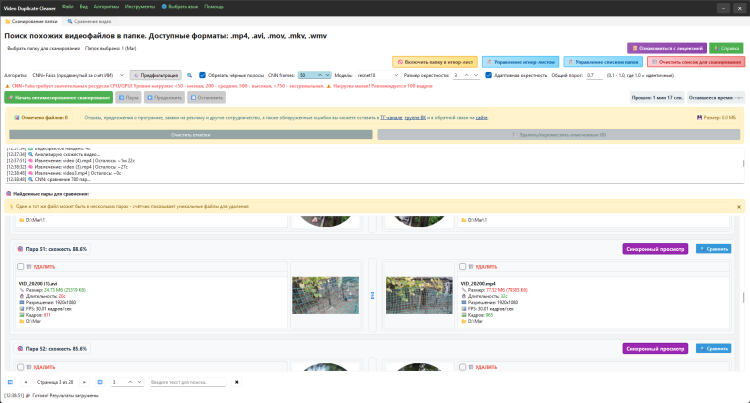Screen dimensions: 750x403
Task: Click the swap icon between pair 51 videos
Action: coord(373,296)
